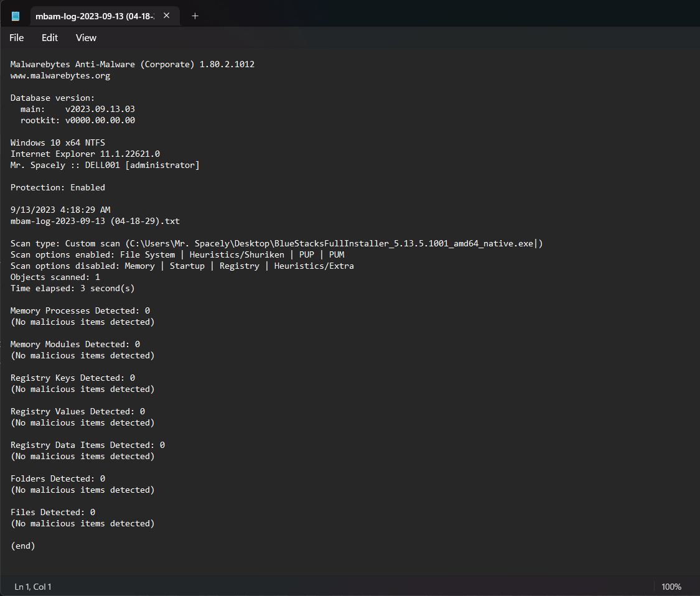The height and width of the screenshot is (596, 700).
Task: Click the Scan options disabled line
Action: [x=182, y=266]
